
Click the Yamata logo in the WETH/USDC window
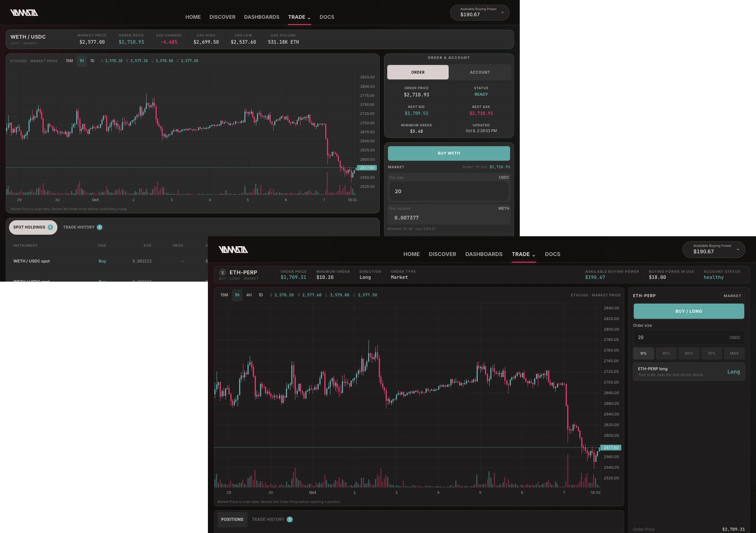(24, 13)
